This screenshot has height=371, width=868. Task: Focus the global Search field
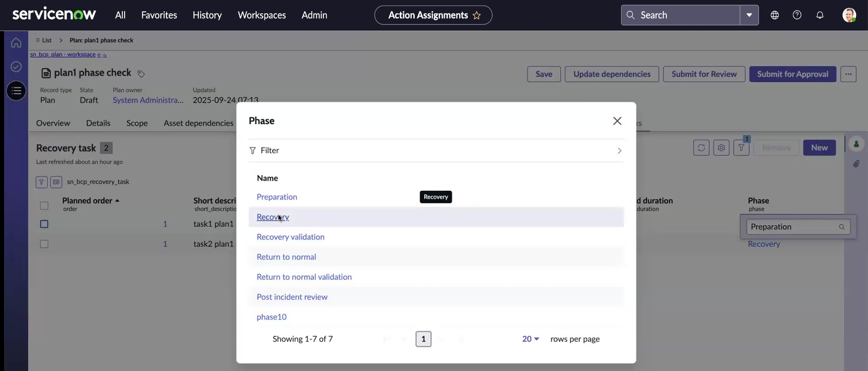coord(680,15)
